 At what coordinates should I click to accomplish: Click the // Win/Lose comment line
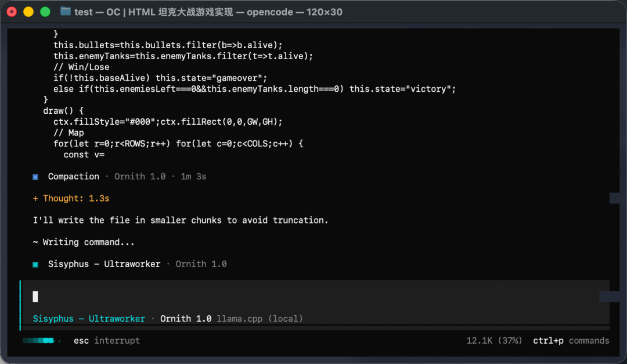pos(81,67)
